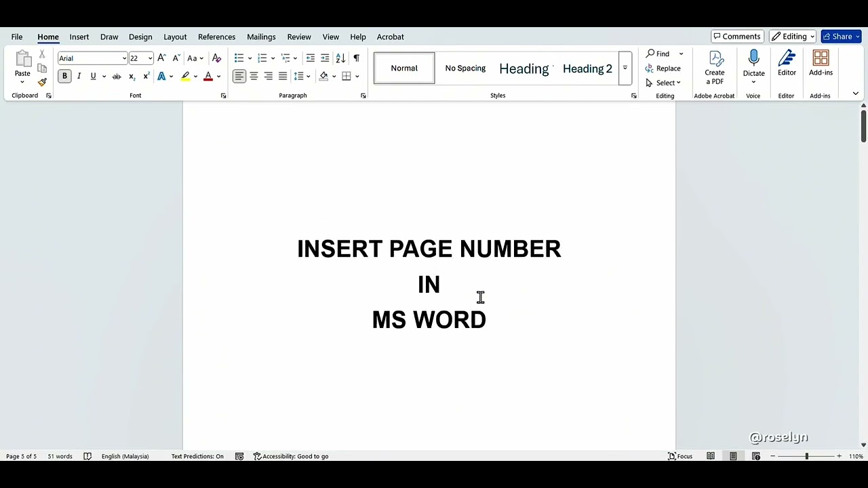Switch to the Design tab
Image resolution: width=868 pixels, height=488 pixels.
click(140, 37)
